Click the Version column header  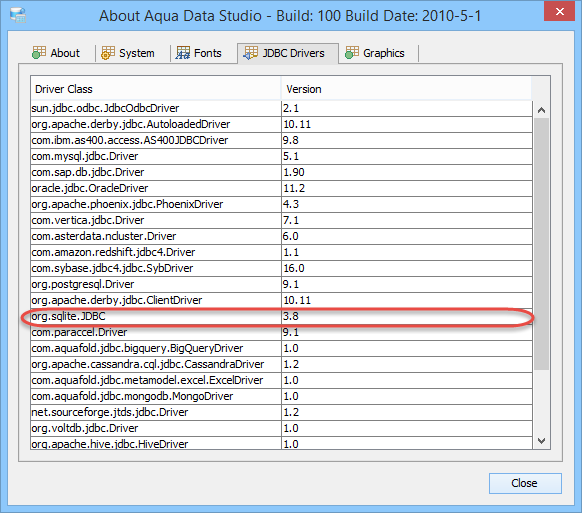point(406,89)
